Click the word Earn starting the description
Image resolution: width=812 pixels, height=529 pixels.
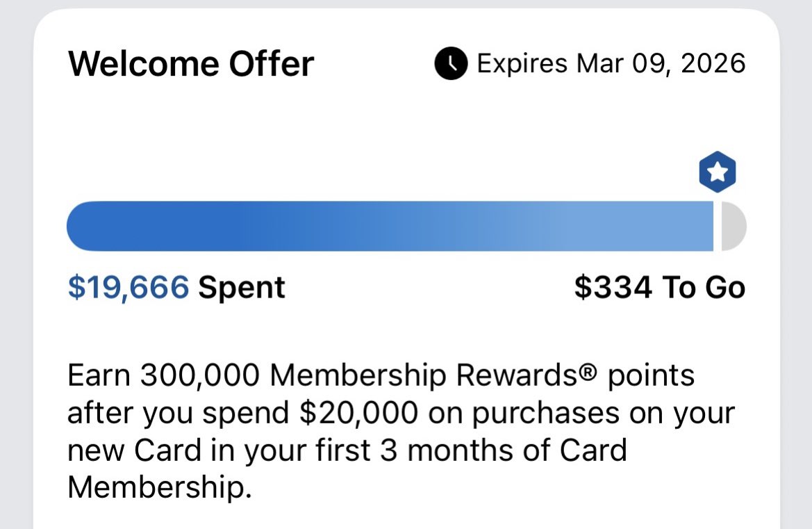point(99,376)
